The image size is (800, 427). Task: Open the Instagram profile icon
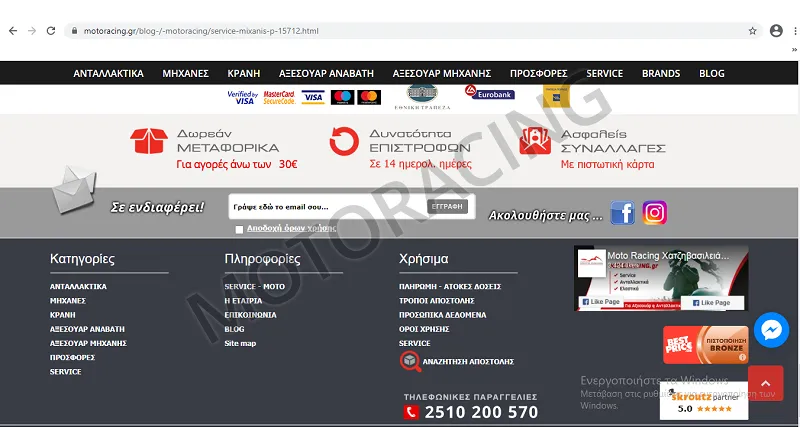(x=655, y=213)
